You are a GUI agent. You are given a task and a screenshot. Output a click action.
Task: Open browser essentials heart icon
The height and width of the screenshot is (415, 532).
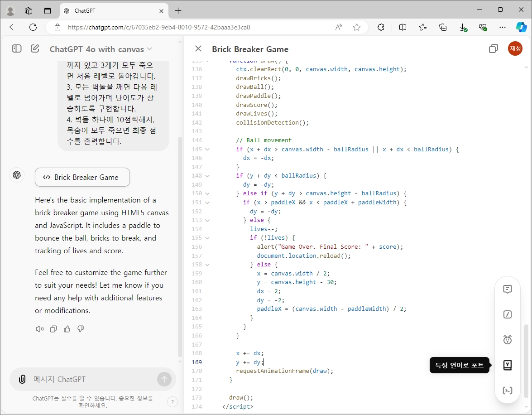point(483,27)
